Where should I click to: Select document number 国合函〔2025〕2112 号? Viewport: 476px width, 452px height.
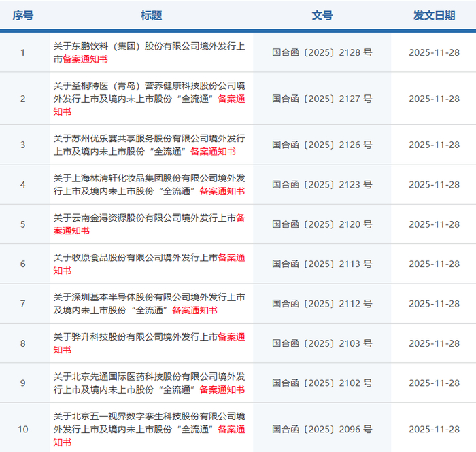322,304
